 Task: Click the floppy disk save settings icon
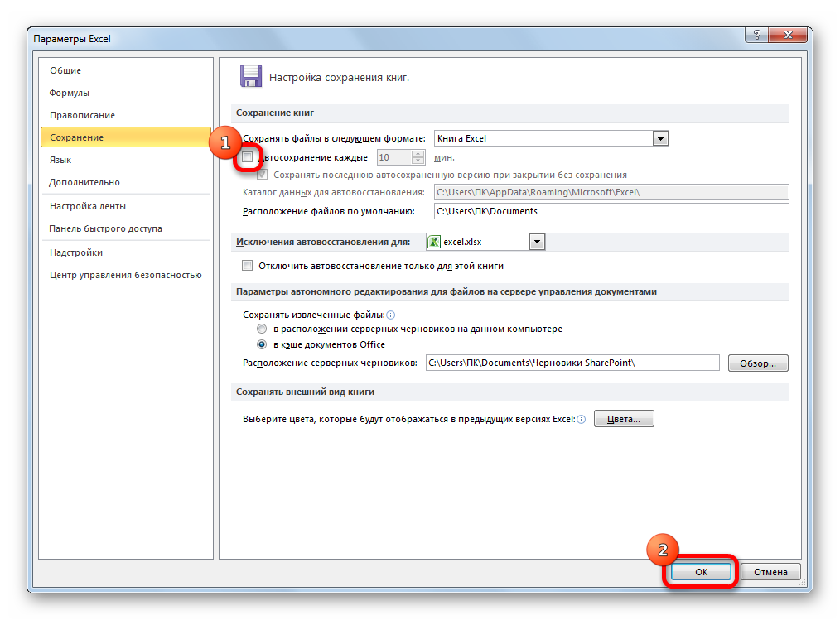pos(251,76)
